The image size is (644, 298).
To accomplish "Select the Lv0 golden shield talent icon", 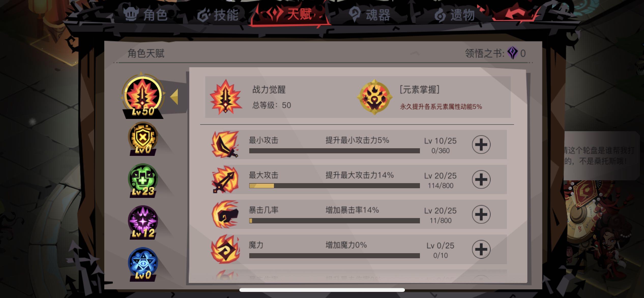I will coord(143,139).
